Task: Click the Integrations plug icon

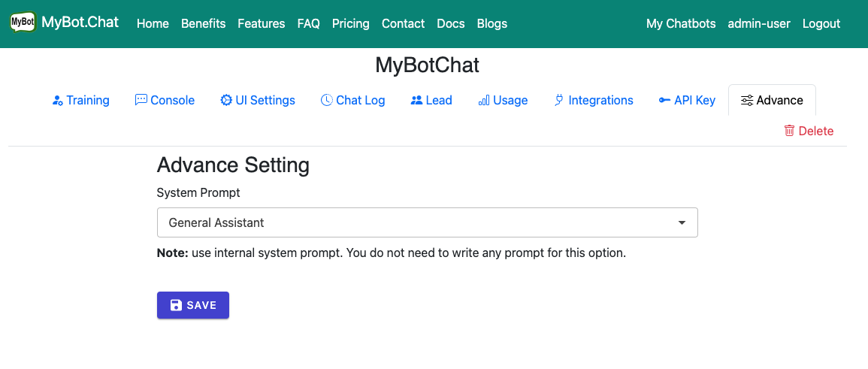Action: 558,100
